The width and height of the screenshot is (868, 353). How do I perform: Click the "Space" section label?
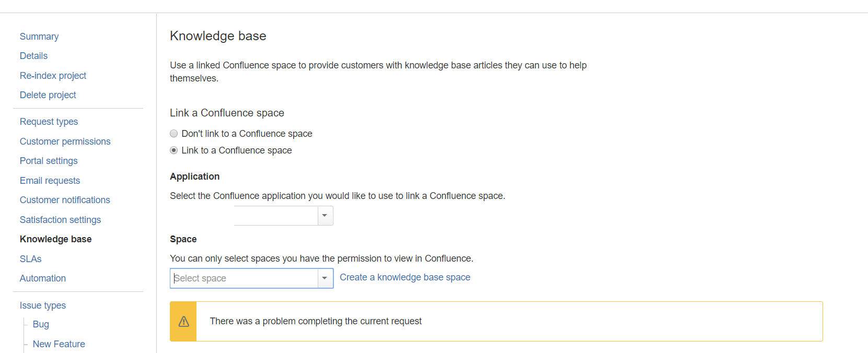(x=183, y=239)
